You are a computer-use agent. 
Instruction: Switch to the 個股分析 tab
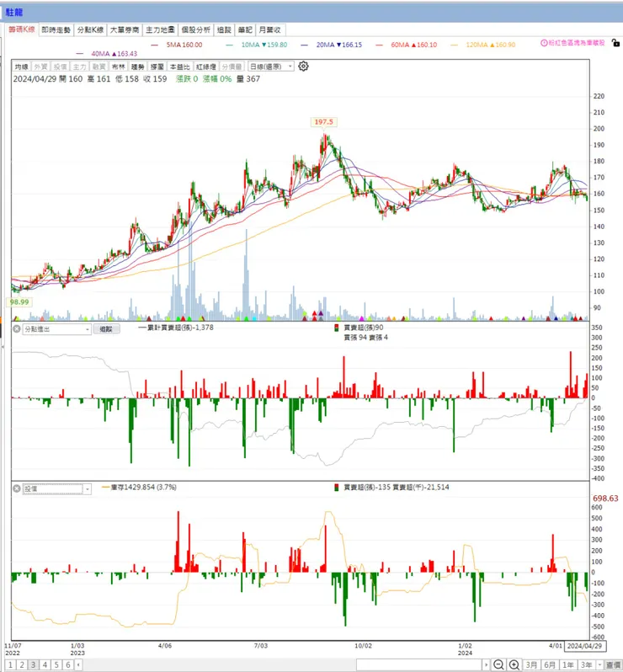[196, 29]
